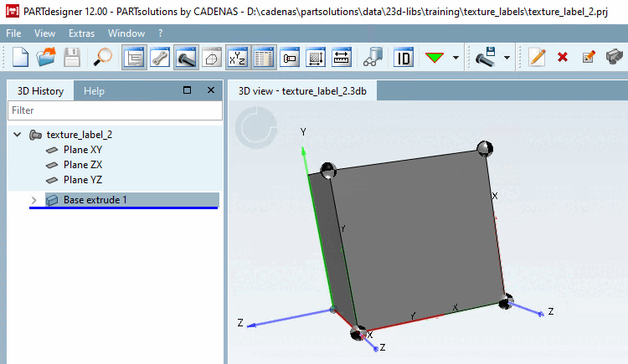Screen dimensions: 628x364
Task: Click the hatched square with vertical dimension icon
Action: tap(316, 58)
